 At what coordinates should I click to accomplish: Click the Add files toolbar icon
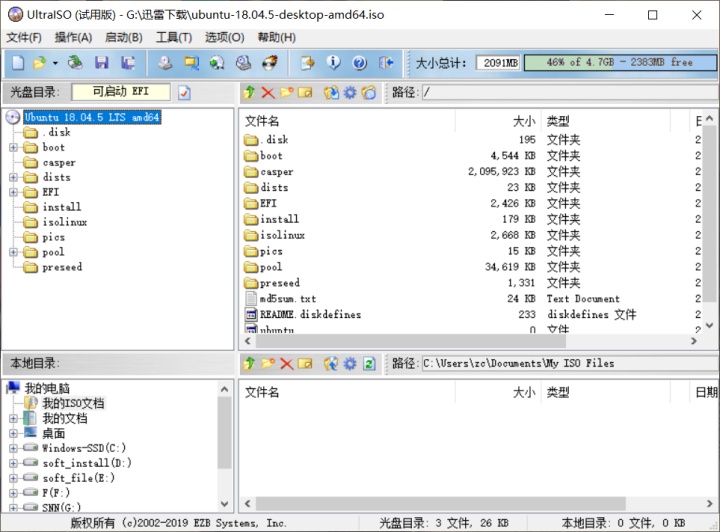point(307,62)
